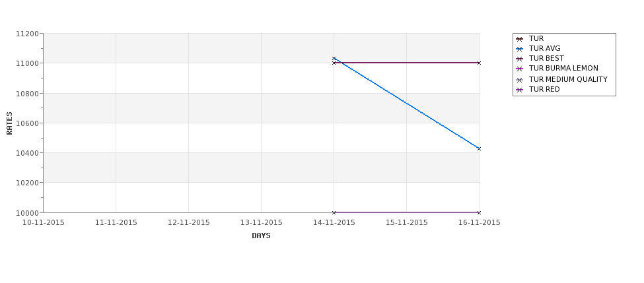Click the TUR MEDIUM QUALITY legend marker

pos(519,80)
